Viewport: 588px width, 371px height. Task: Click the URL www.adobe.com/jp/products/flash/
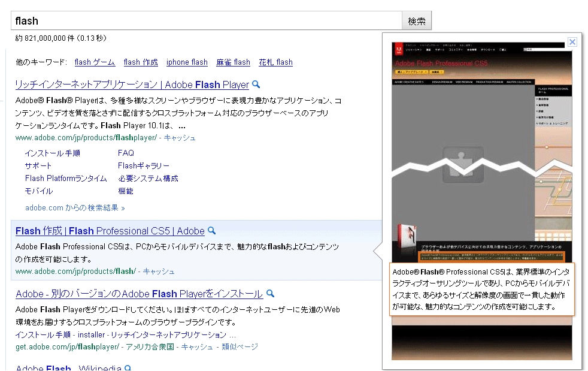(x=76, y=271)
